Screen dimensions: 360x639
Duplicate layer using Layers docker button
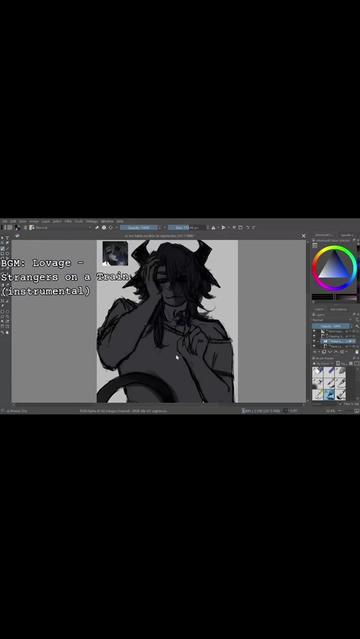[324, 352]
